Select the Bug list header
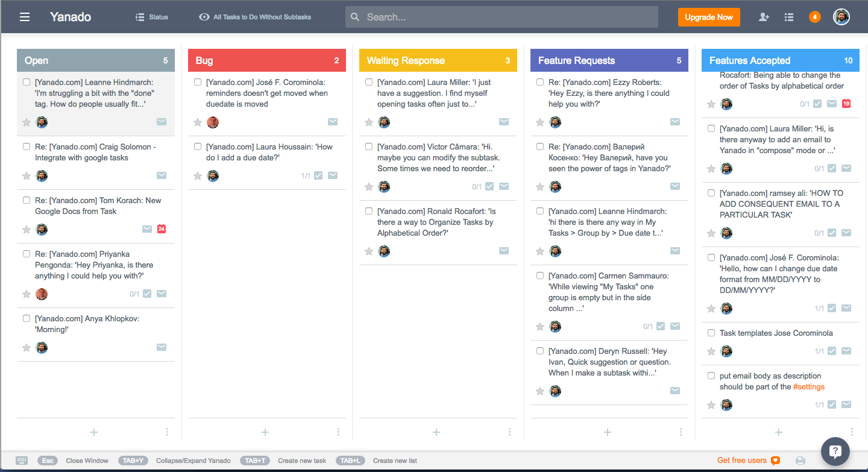Screen dimensions: 868x472 267,60
